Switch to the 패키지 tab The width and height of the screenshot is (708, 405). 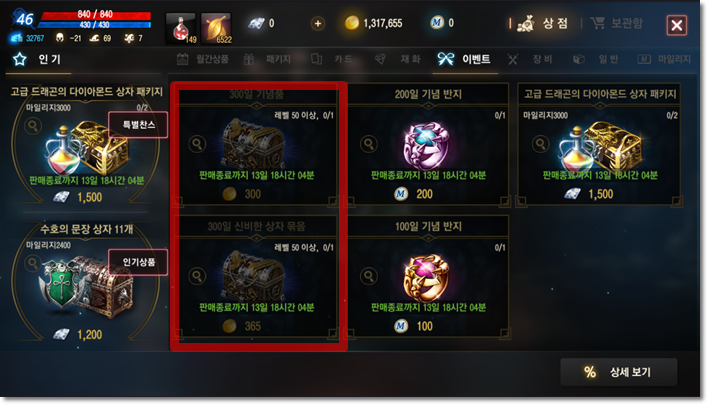point(267,59)
